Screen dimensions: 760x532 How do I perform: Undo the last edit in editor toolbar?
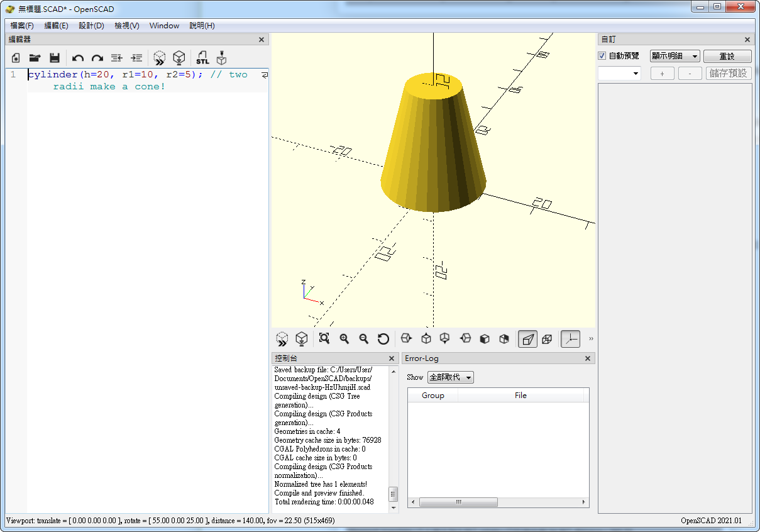tap(78, 58)
